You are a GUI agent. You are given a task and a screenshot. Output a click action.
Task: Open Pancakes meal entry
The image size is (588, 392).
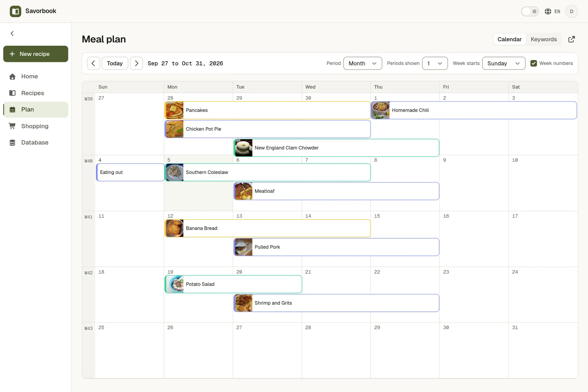(268, 110)
